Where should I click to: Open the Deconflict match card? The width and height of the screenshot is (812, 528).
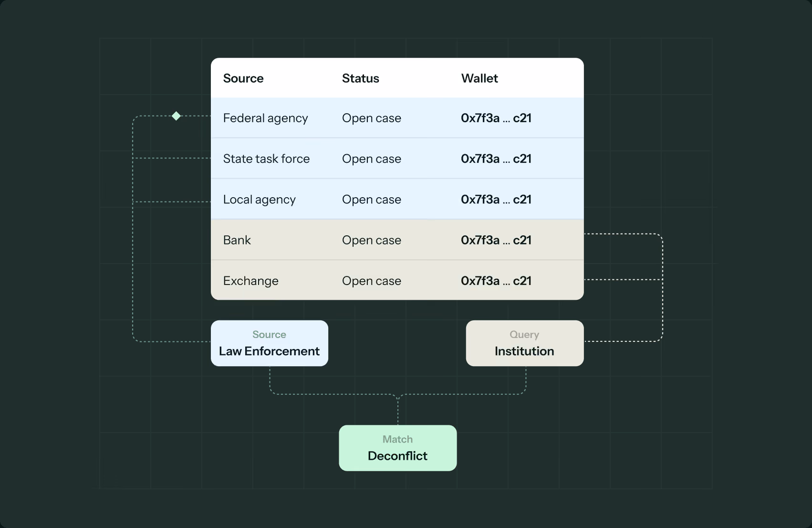(x=398, y=448)
